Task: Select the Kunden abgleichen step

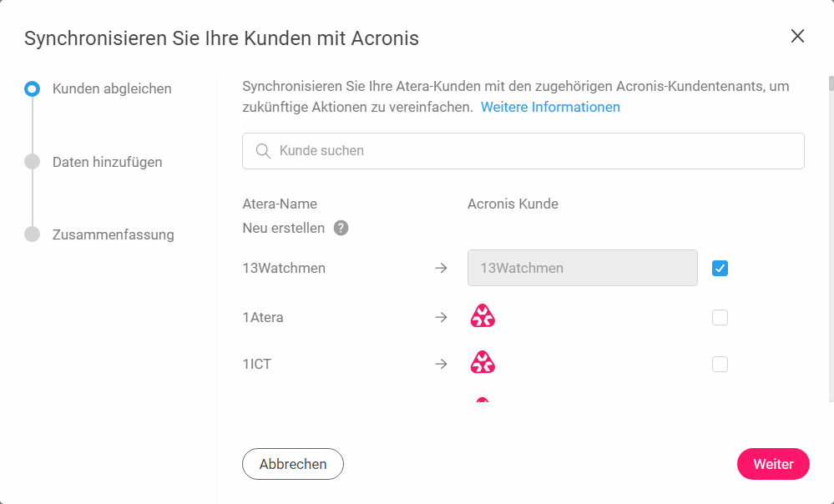Action: 112,88
